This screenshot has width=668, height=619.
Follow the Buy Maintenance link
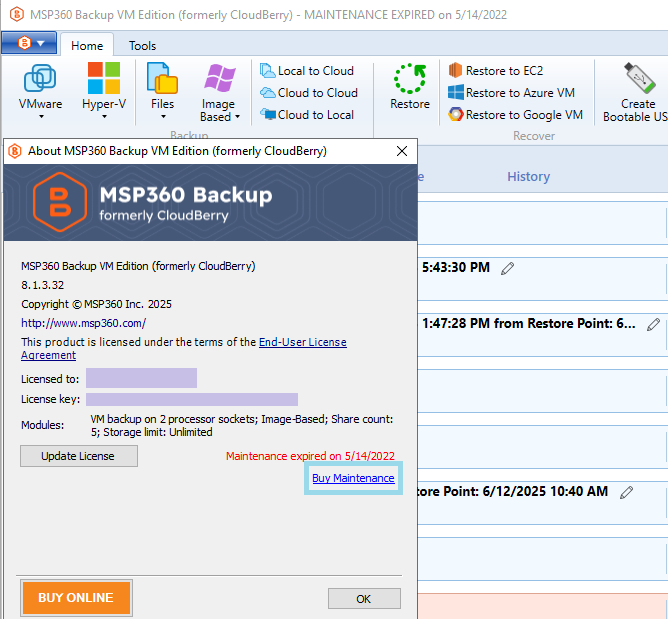353,478
